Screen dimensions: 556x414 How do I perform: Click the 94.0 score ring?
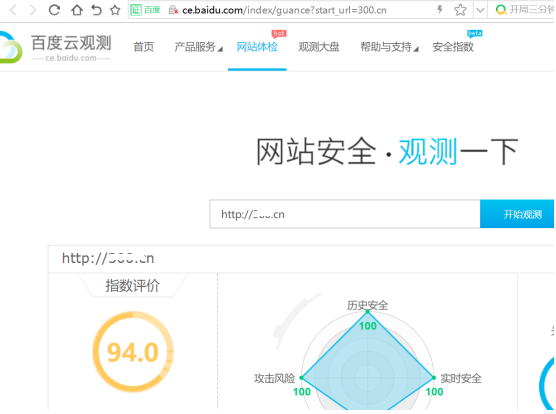coord(133,352)
